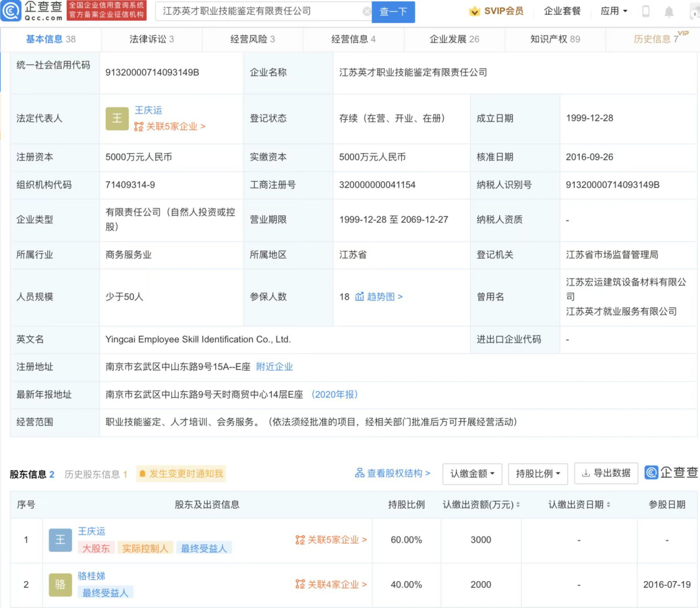Click the SVIP crown icon
Image resolution: width=700 pixels, height=608 pixels.
(x=474, y=11)
